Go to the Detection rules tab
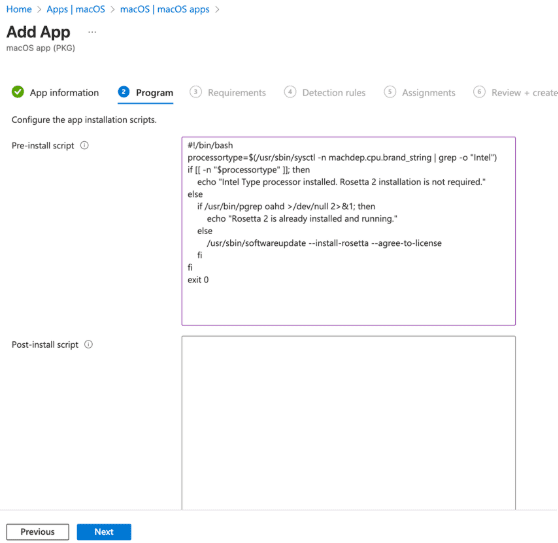This screenshot has height=543, width=558. (x=334, y=93)
